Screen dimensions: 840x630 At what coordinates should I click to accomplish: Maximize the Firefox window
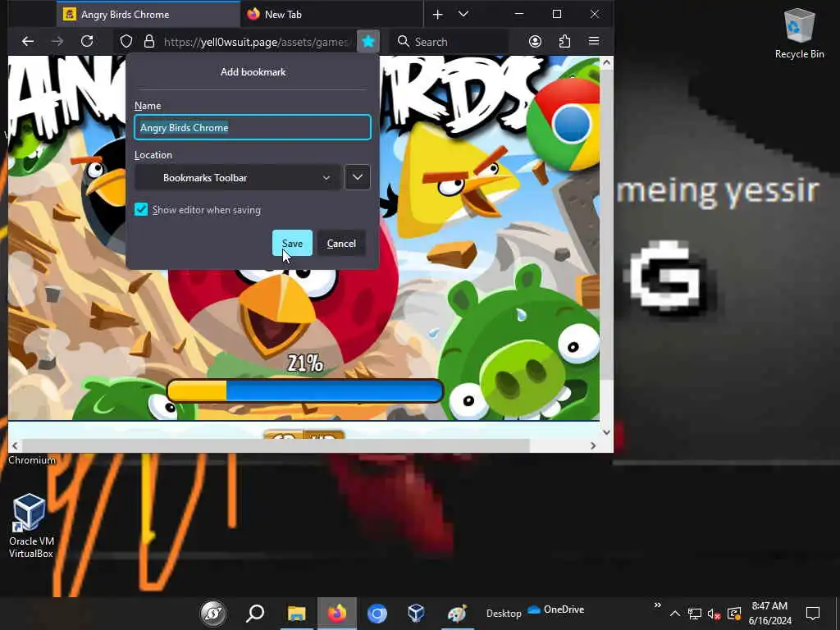(x=557, y=14)
